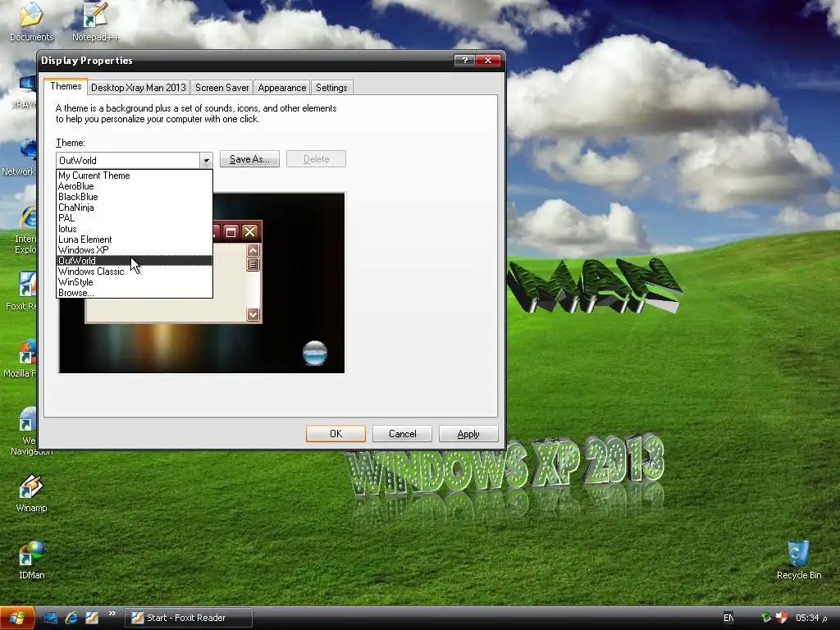The height and width of the screenshot is (630, 840).
Task: Click preview scrollbar thumb
Action: [253, 264]
